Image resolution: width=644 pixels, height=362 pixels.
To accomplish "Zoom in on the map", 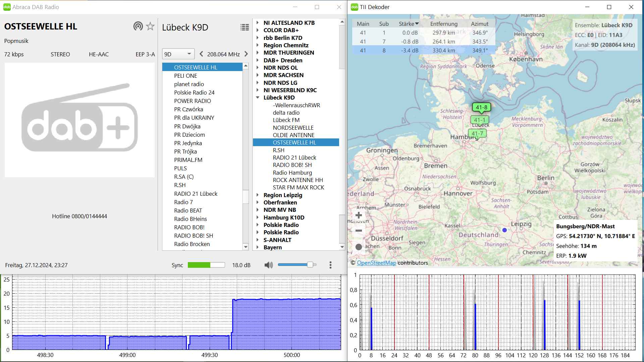I will tap(359, 215).
